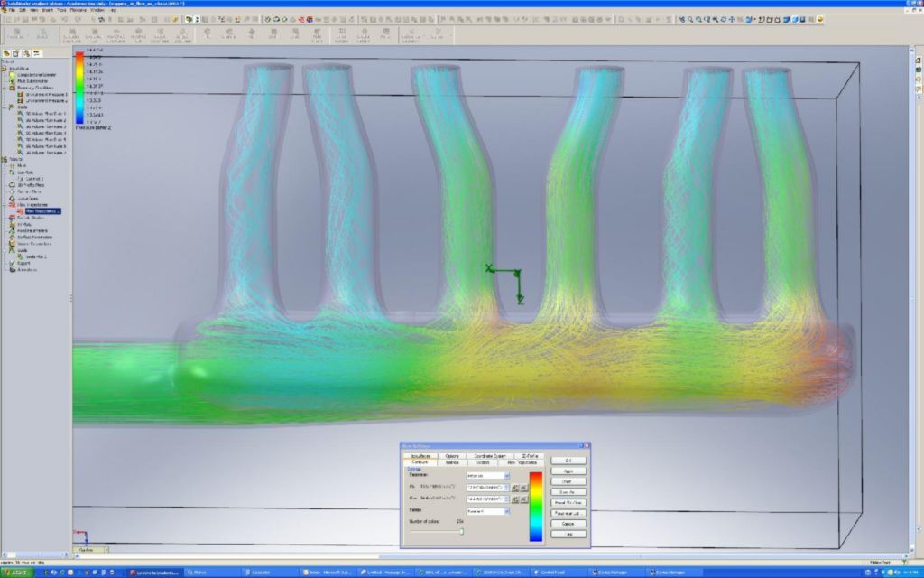924x578 pixels.
Task: Click the Windows Start button
Action: click(15, 573)
